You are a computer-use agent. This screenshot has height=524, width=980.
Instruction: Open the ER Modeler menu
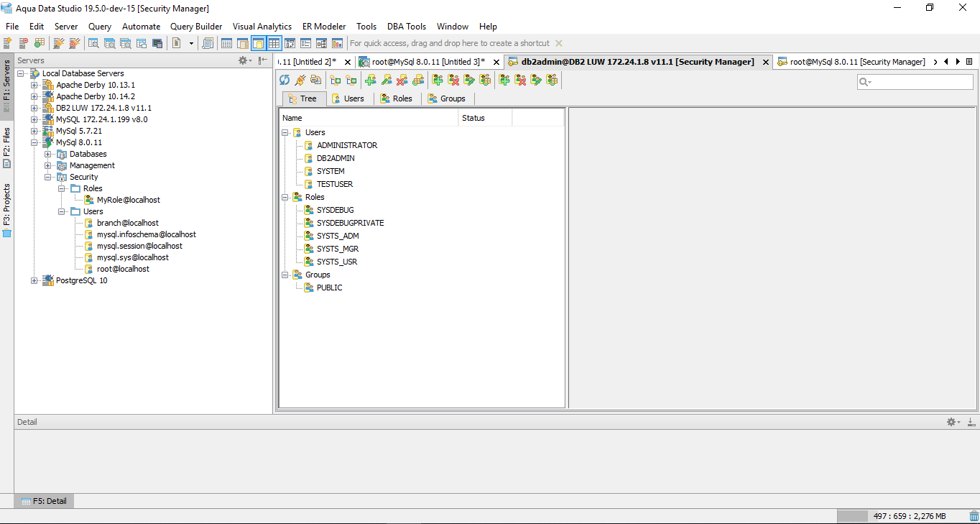324,27
